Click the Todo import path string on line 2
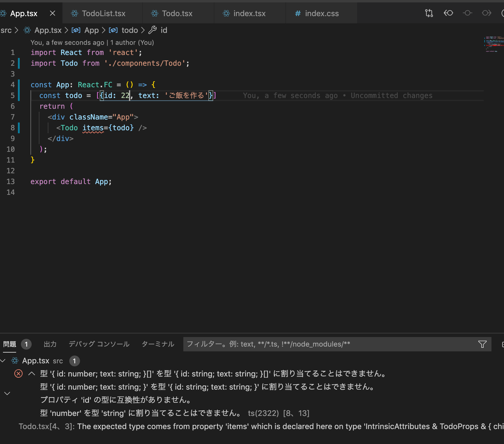The height and width of the screenshot is (444, 504). coord(145,63)
